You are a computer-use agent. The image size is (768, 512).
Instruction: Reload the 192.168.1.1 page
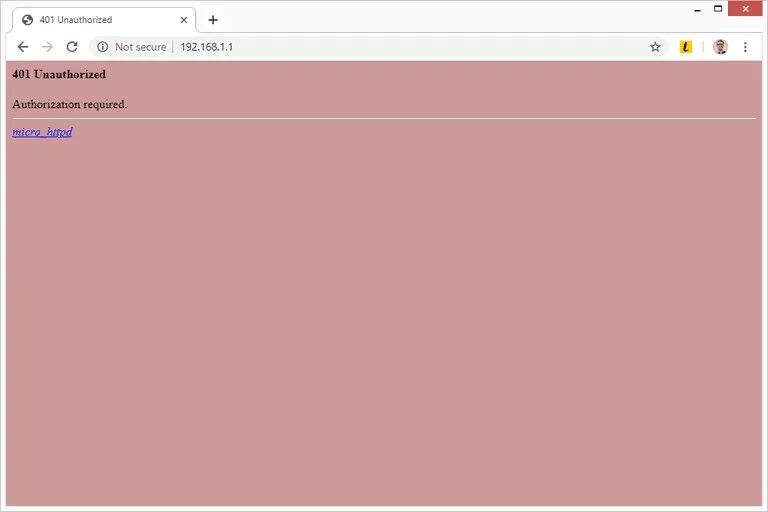point(72,47)
